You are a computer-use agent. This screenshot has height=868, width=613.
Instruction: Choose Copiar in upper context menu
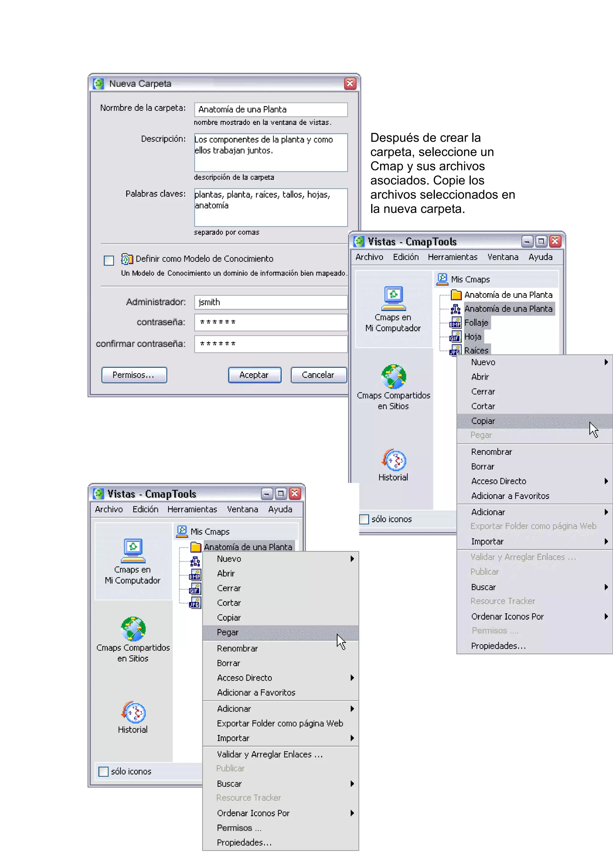pyautogui.click(x=535, y=421)
